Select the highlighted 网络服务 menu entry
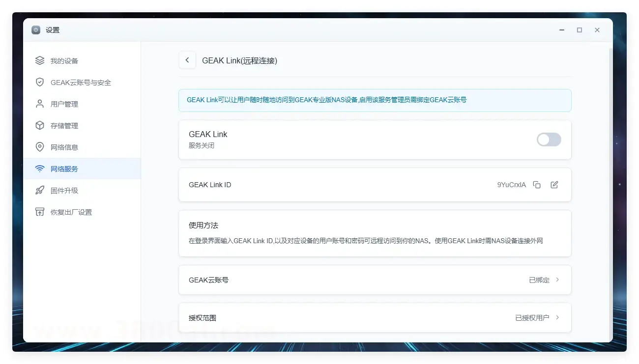639x364 pixels. [x=63, y=168]
